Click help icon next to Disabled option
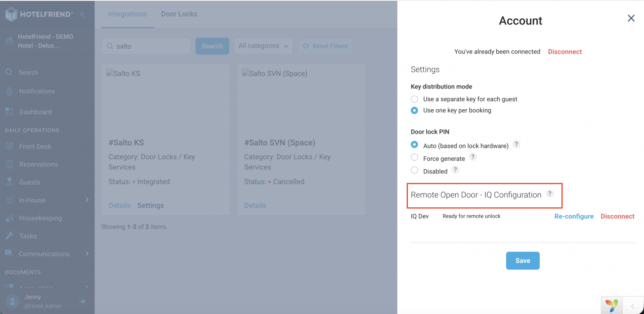Screen dimensions: 644x314 455,170
